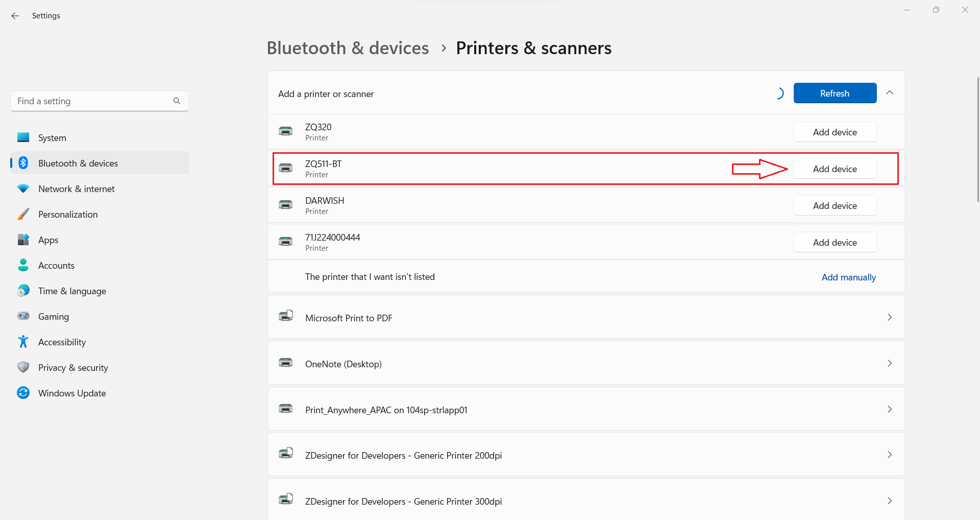This screenshot has height=520, width=980.
Task: Select the Personalization brush icon
Action: pyautogui.click(x=23, y=214)
